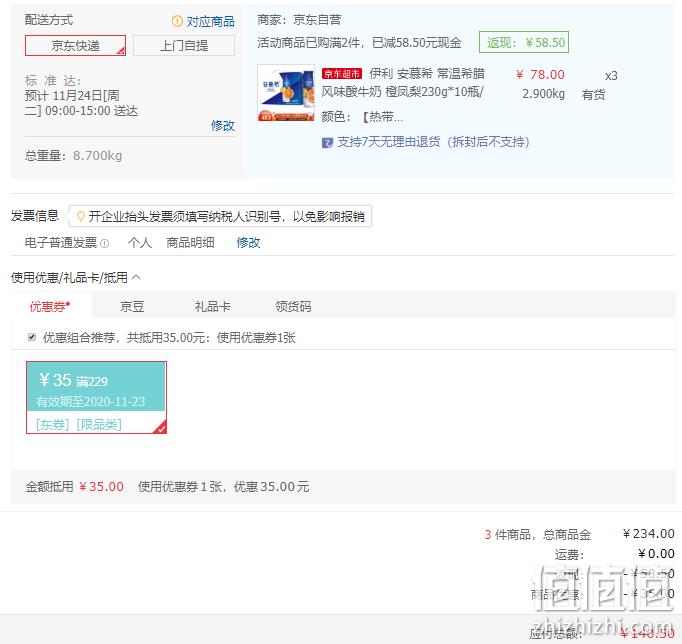Select 上门自提 pickup option
The width and height of the screenshot is (682, 644).
point(184,45)
